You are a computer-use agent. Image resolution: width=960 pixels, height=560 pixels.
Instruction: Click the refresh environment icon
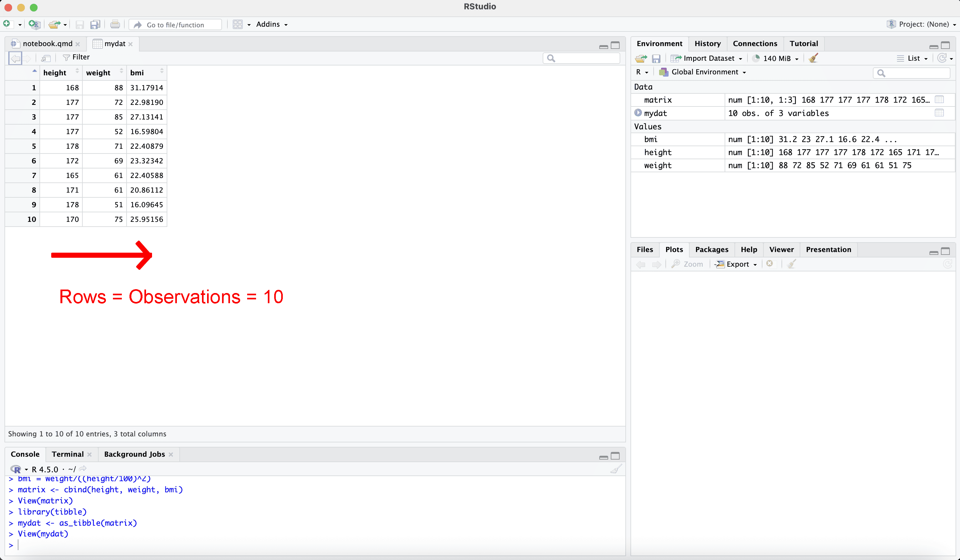coord(942,58)
